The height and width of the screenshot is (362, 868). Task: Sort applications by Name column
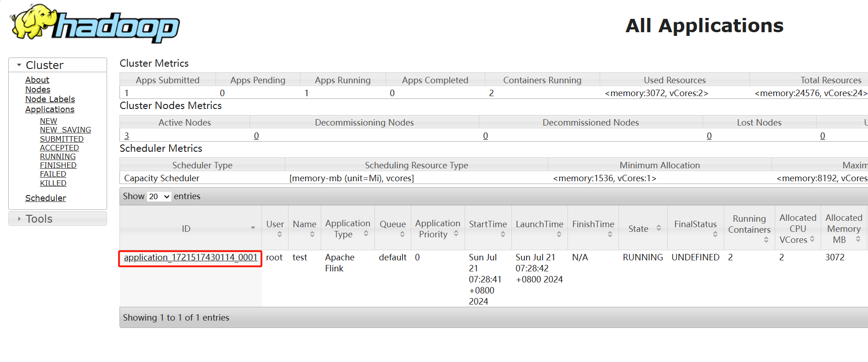[304, 228]
